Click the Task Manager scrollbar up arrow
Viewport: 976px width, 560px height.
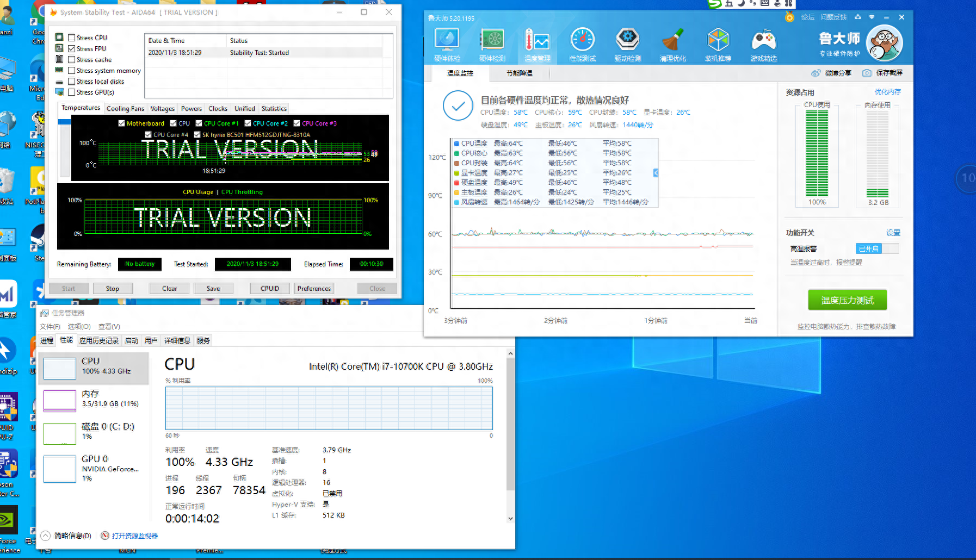(x=510, y=353)
